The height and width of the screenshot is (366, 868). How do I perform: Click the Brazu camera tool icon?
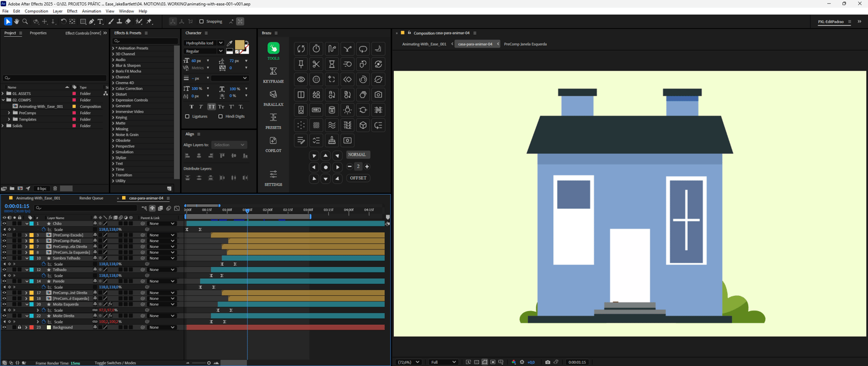(x=379, y=94)
